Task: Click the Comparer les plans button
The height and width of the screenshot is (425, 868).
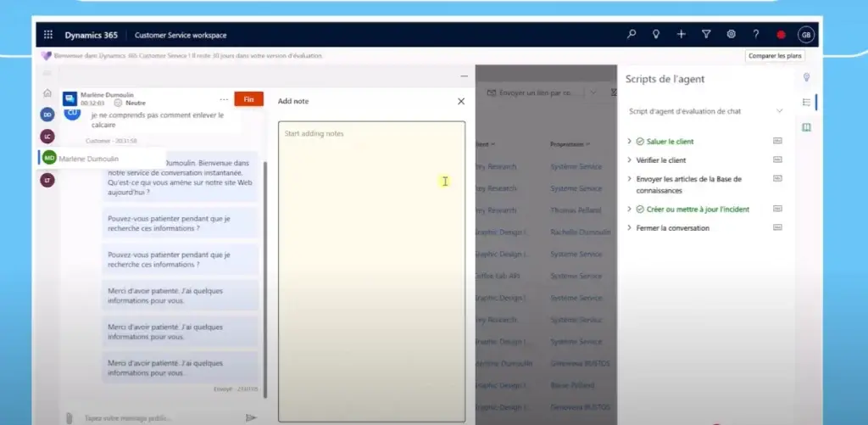Action: pyautogui.click(x=775, y=56)
